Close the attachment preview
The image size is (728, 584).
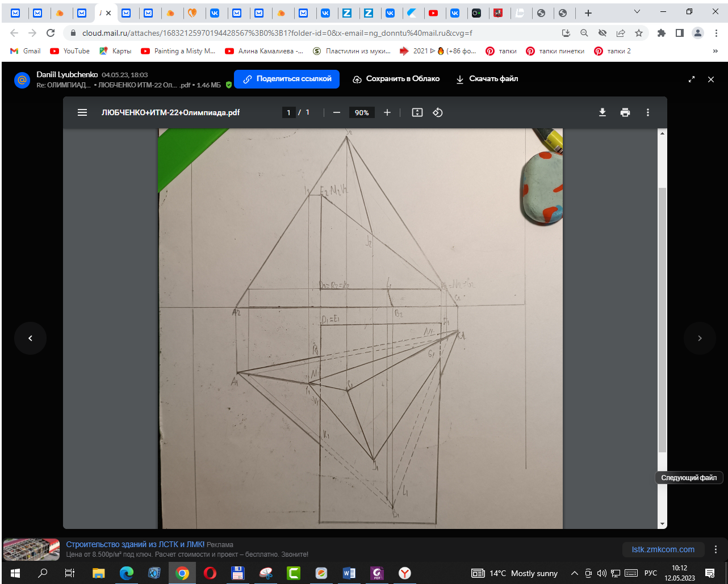pyautogui.click(x=711, y=79)
